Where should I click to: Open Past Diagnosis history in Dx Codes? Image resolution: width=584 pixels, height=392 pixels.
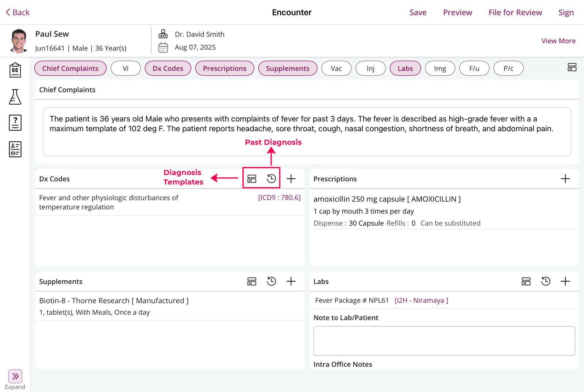271,179
